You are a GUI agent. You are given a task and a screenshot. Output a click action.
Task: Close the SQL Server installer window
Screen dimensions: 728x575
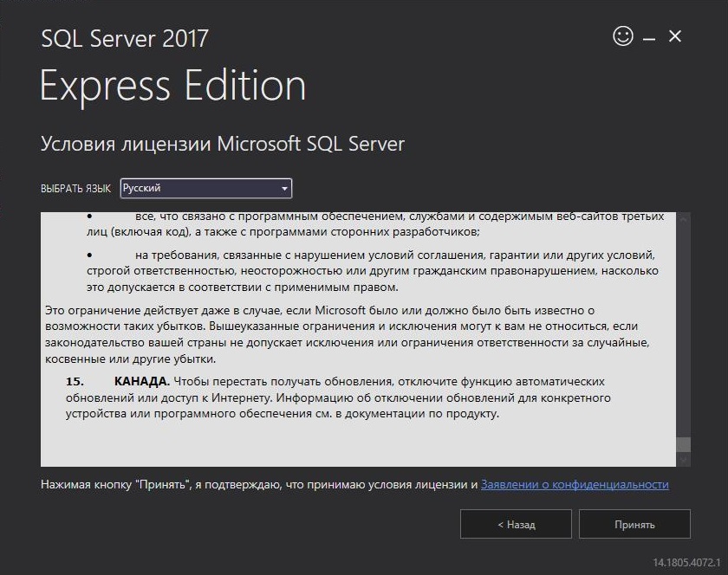click(674, 36)
